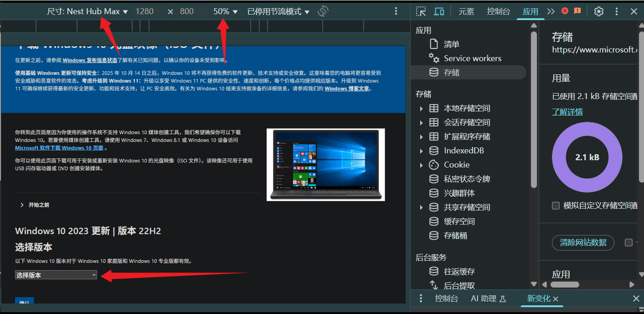
Task: Click storage panel scroll right arrow
Action: pyautogui.click(x=632, y=284)
